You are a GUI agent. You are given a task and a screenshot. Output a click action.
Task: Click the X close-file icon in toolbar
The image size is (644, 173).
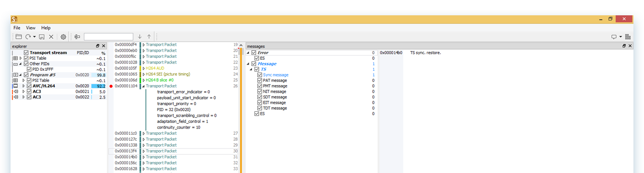[51, 37]
